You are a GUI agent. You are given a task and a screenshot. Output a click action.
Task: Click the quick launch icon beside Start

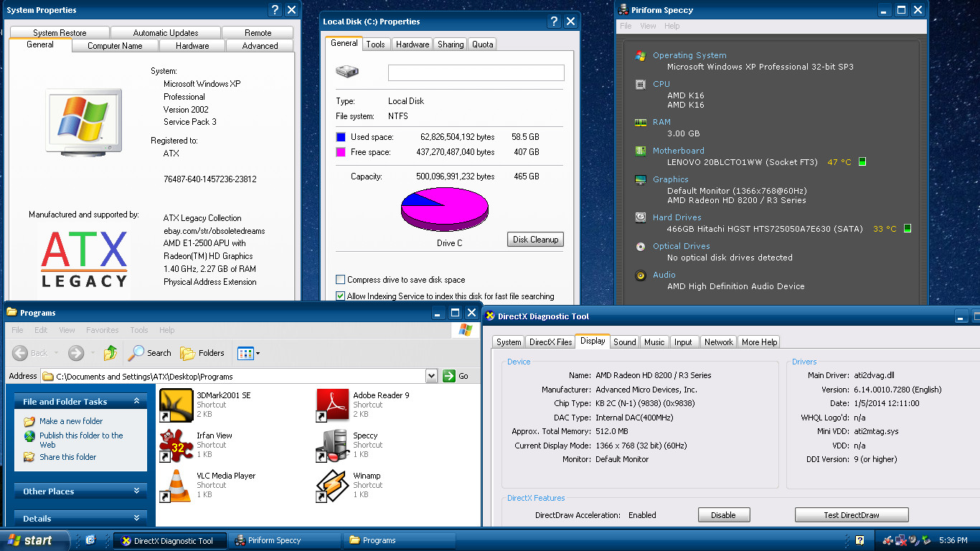click(90, 540)
